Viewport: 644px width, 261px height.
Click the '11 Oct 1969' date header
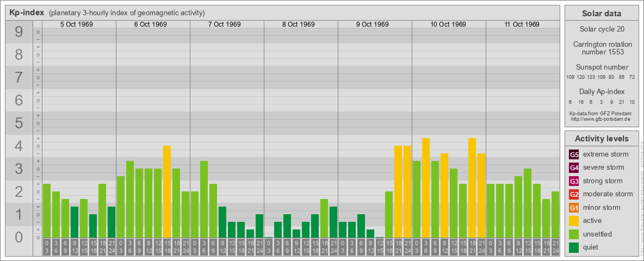522,24
